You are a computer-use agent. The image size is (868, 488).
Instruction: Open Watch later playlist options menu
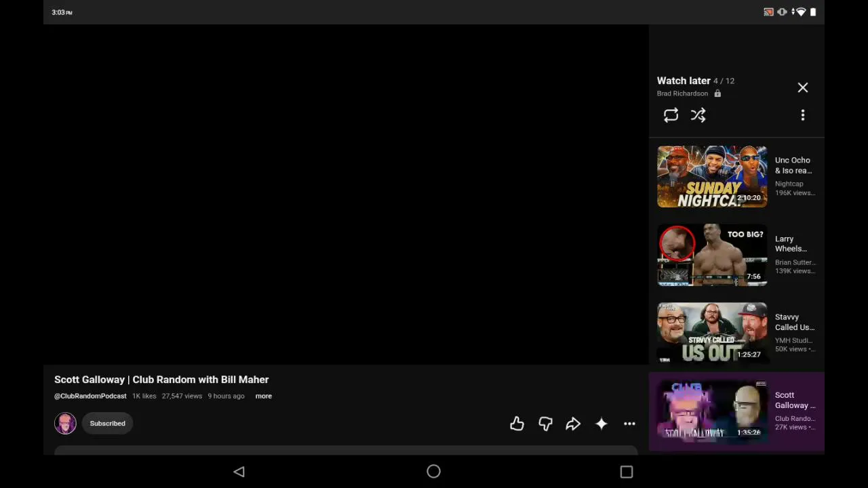(x=803, y=115)
